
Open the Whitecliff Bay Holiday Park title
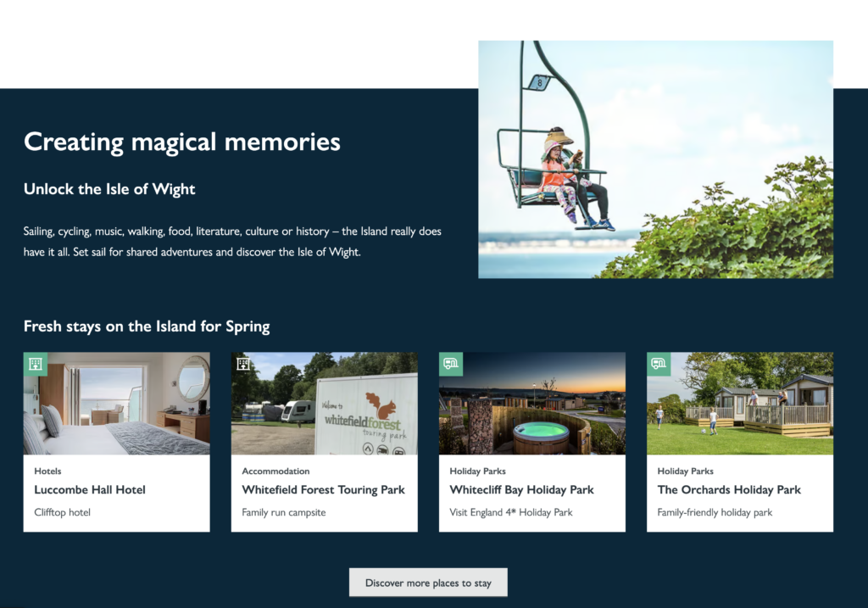point(521,489)
